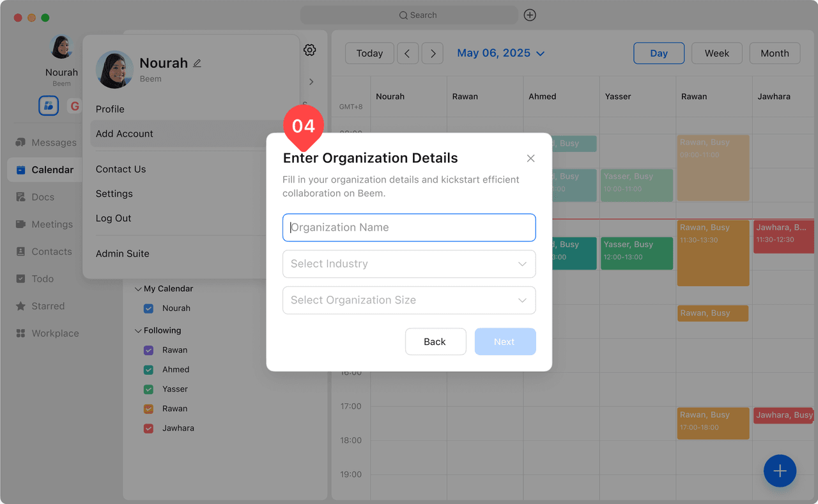Viewport: 818px width, 504px height.
Task: Open Messages from the sidebar
Action: pyautogui.click(x=54, y=142)
